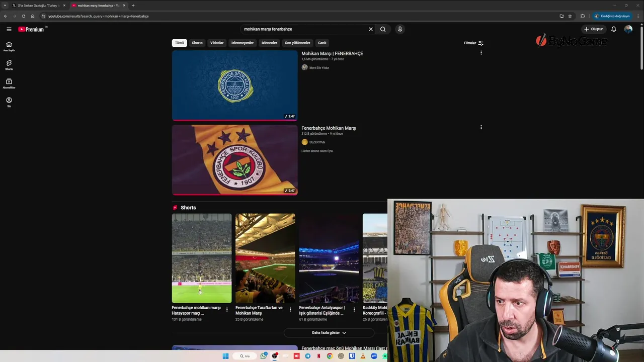This screenshot has height=362, width=644.
Task: Clear the search query with X
Action: (371, 29)
